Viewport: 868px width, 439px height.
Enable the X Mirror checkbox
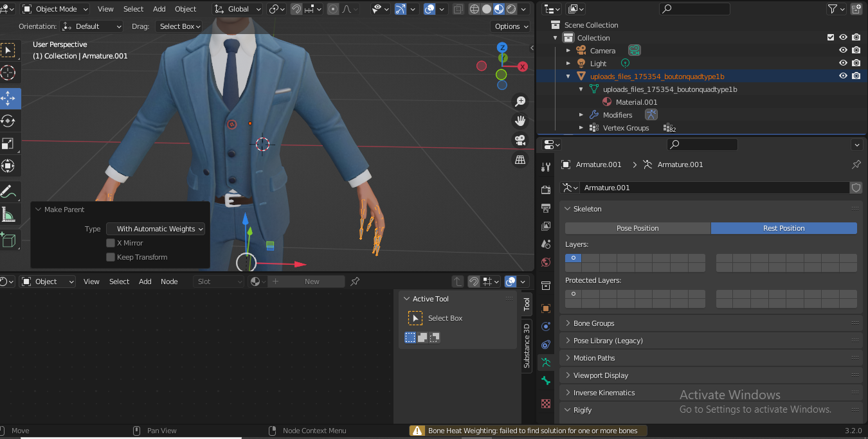coord(111,243)
